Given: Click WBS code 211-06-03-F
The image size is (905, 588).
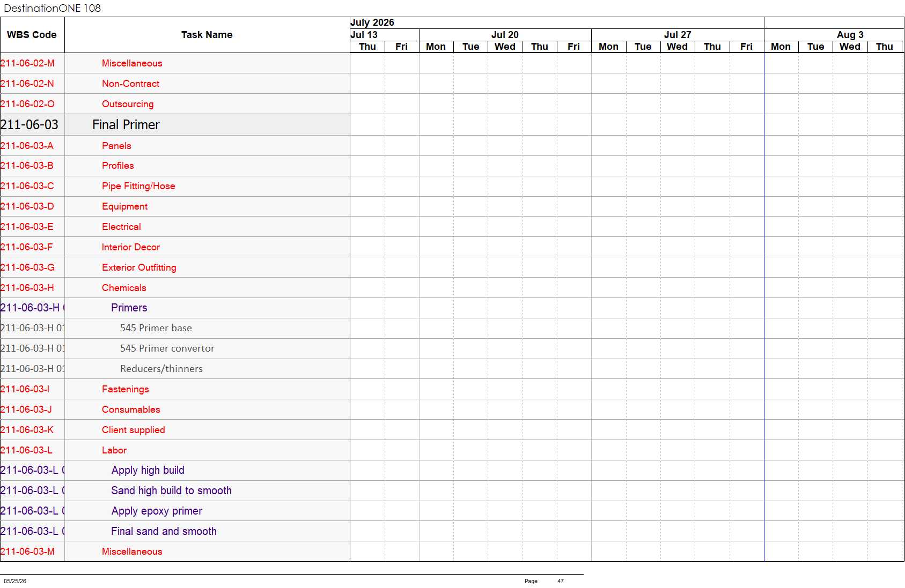Looking at the screenshot, I should (27, 247).
